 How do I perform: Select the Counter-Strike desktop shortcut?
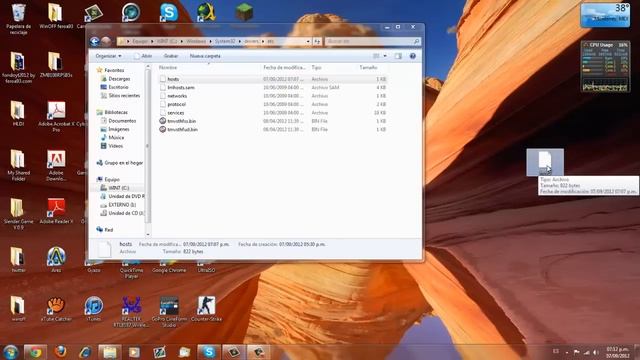pos(206,309)
